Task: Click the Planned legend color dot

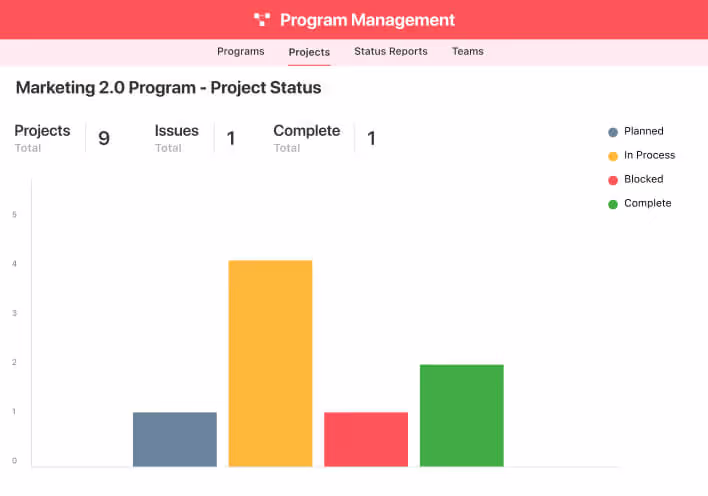Action: 613,132
